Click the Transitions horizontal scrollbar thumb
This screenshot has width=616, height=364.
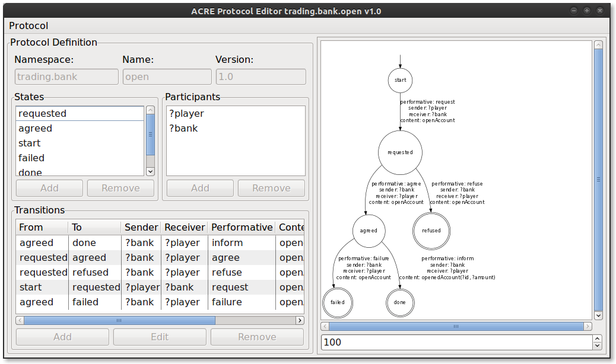pyautogui.click(x=119, y=321)
